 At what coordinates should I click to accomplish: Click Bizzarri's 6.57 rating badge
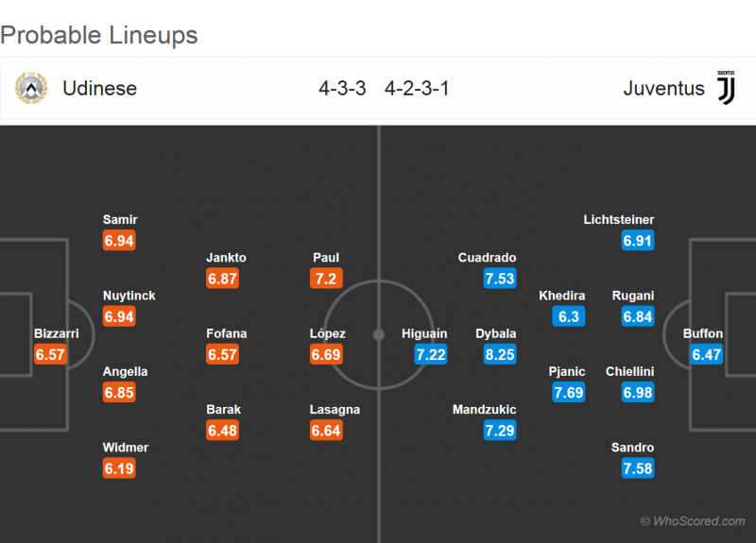(50, 354)
